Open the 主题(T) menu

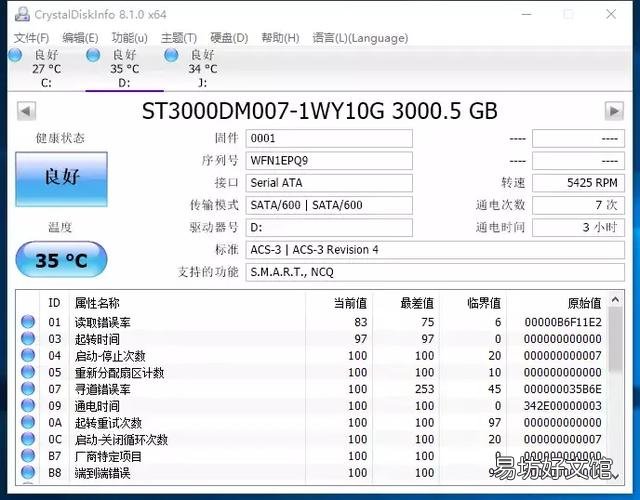[x=179, y=38]
